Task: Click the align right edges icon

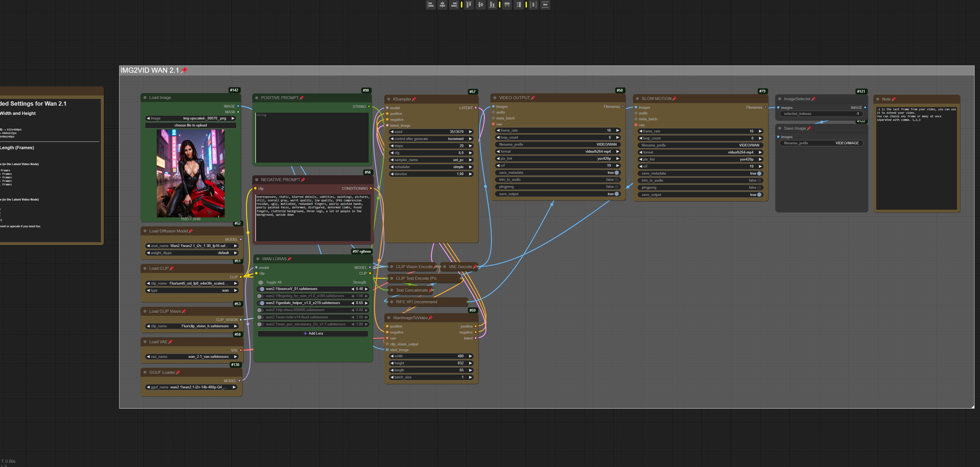Action: pyautogui.click(x=454, y=5)
